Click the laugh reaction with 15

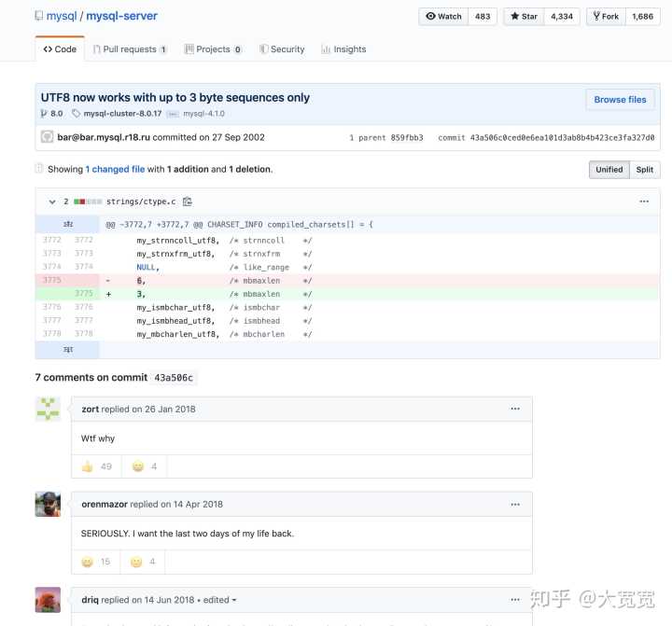[x=95, y=562]
